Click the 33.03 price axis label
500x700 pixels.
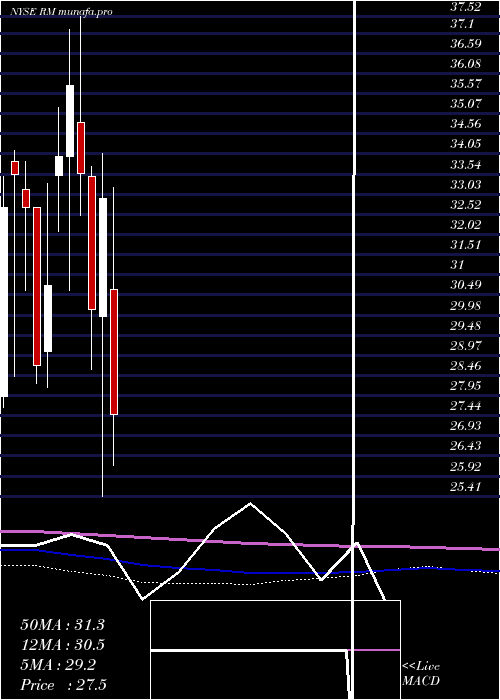466,184
